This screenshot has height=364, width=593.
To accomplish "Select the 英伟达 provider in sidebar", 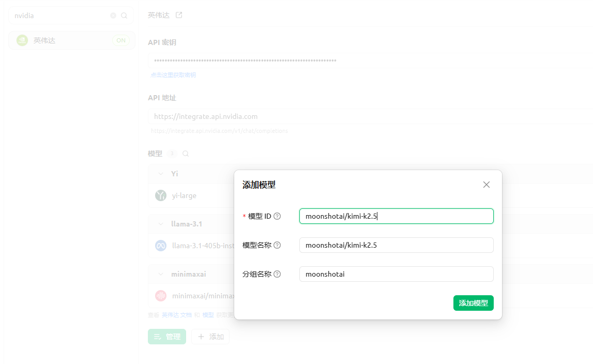I will (x=71, y=40).
